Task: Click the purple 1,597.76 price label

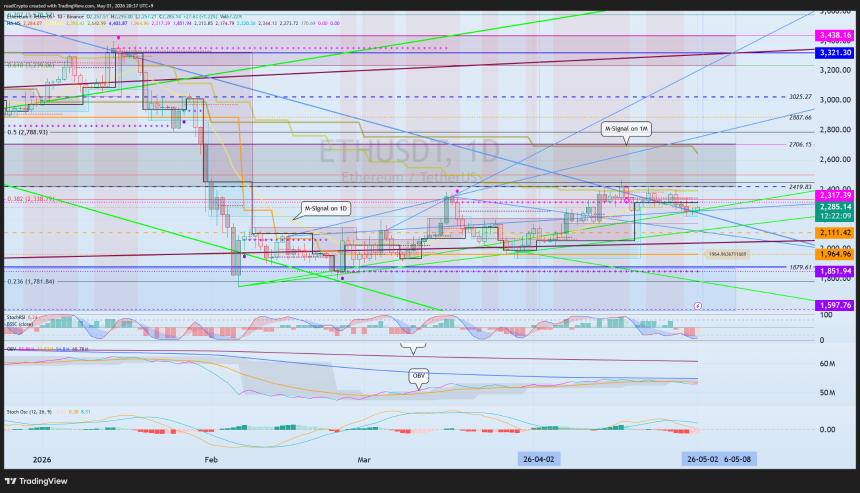Action: [835, 305]
